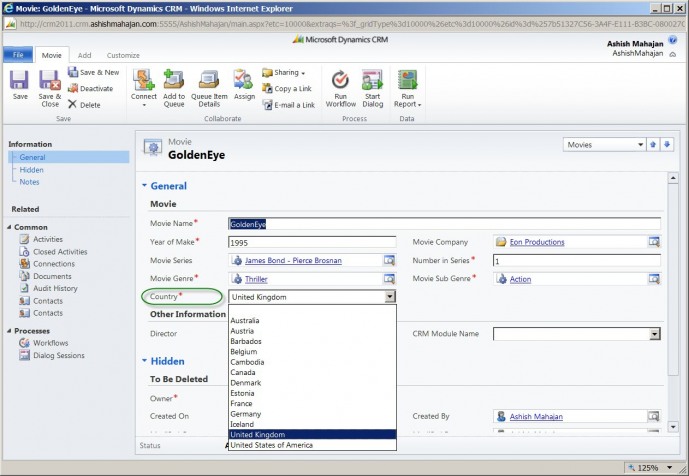Image resolution: width=689 pixels, height=476 pixels.
Task: Click form scrollbar down arrow
Action: pos(673,427)
